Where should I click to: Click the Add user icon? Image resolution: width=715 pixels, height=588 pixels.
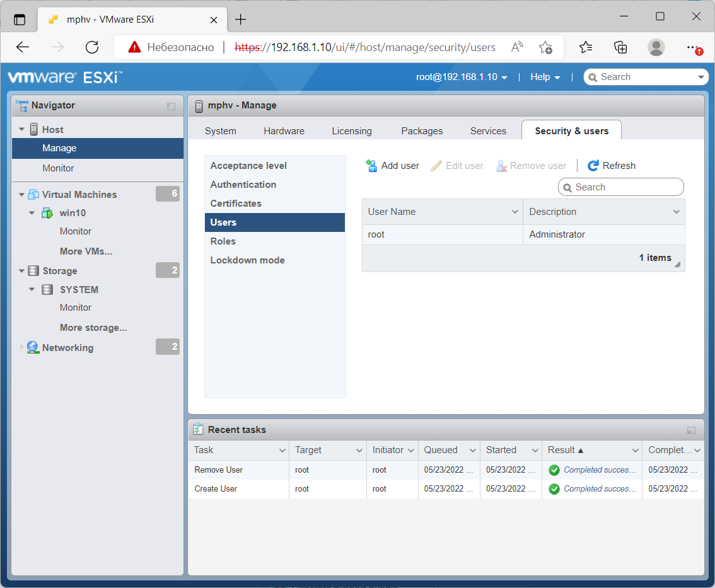coord(371,166)
